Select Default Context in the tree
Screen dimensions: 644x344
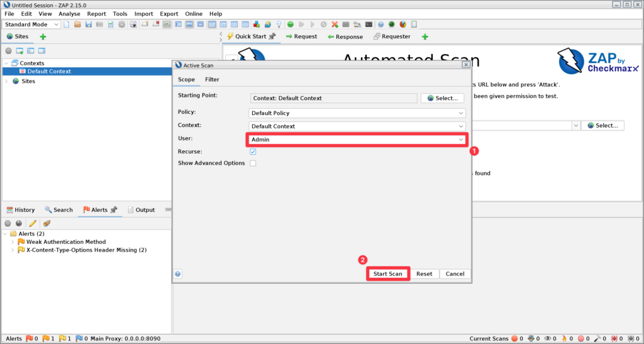49,72
